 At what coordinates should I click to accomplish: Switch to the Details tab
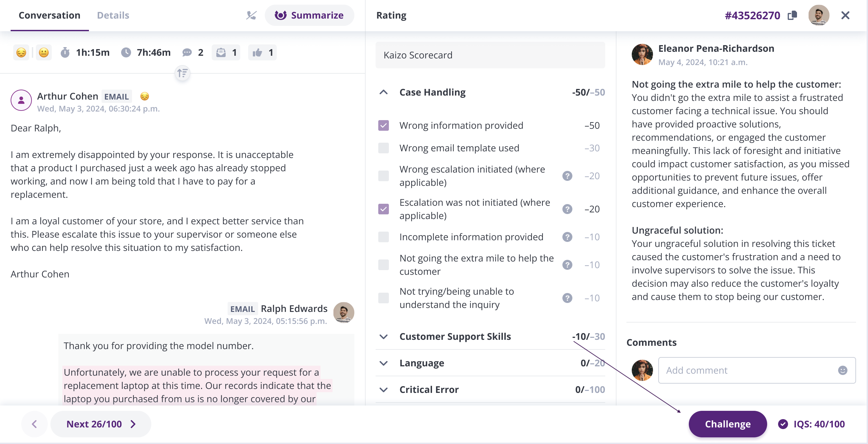(113, 16)
